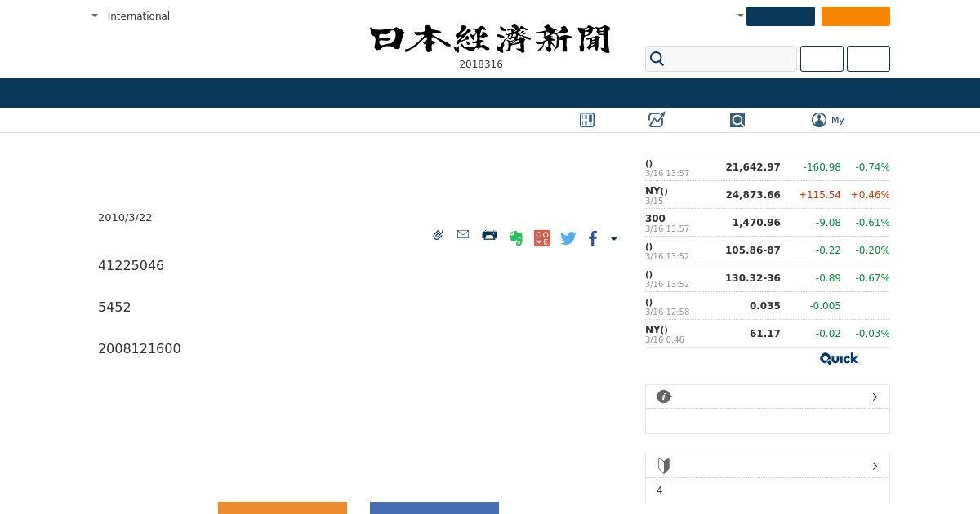Viewport: 980px width, 514px height.
Task: Click the search magnifier icon
Action: click(x=657, y=59)
